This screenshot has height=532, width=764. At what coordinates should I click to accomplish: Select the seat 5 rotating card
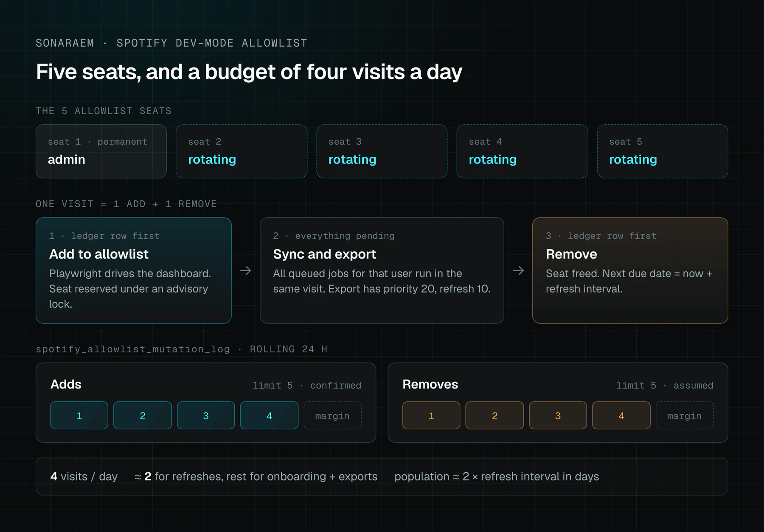pos(663,151)
